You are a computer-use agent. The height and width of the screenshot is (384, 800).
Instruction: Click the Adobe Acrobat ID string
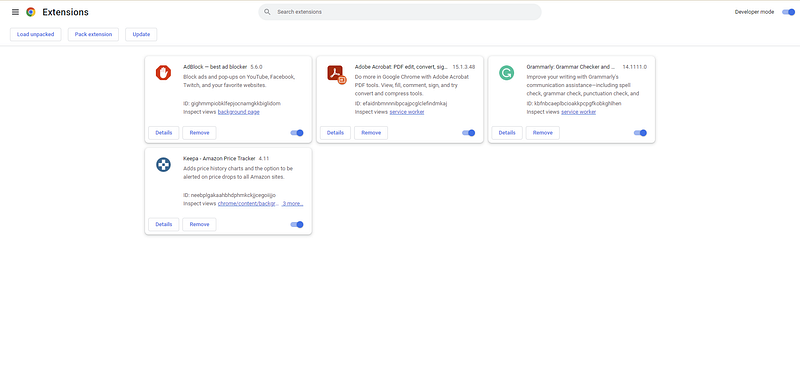pyautogui.click(x=401, y=104)
